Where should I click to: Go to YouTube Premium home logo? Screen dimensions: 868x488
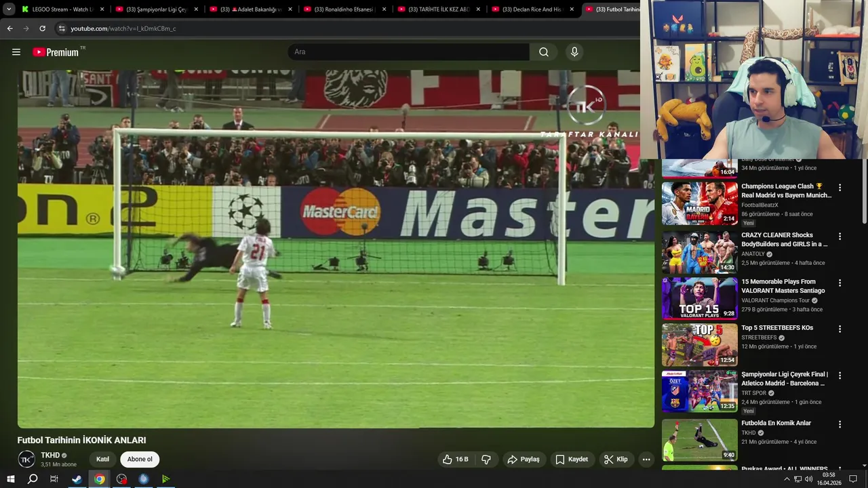[x=56, y=52]
